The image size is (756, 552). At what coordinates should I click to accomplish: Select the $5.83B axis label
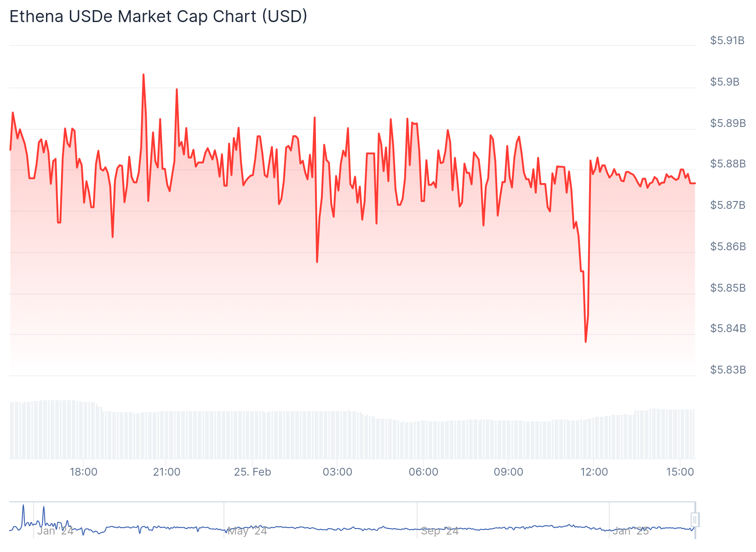[x=728, y=370]
